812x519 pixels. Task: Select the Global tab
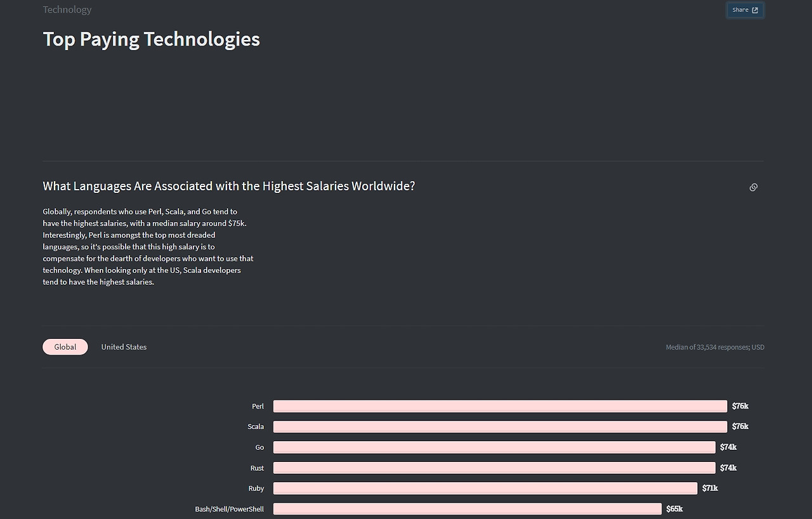click(x=65, y=347)
